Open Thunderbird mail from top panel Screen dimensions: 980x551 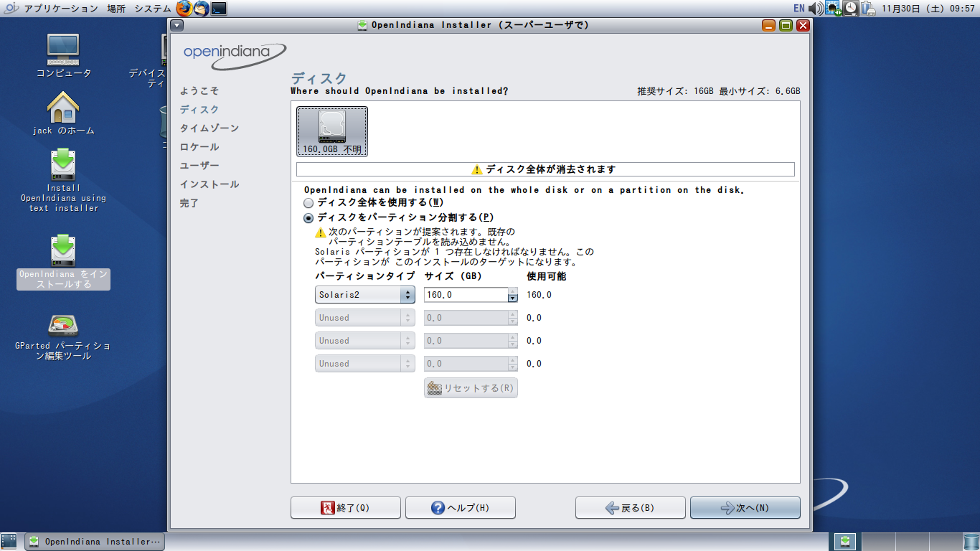pos(202,9)
